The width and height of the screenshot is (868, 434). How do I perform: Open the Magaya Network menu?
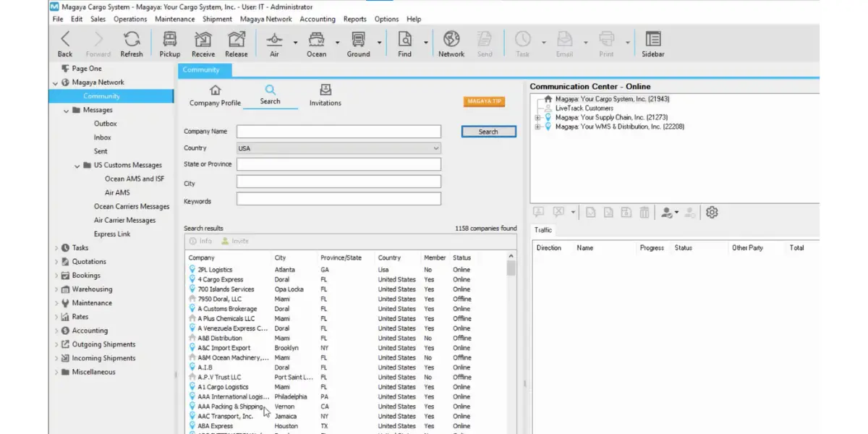tap(266, 19)
